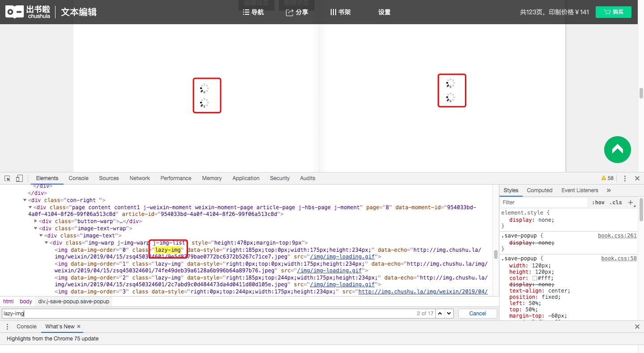Toggle the :hov element state button
Screen dimensions: 644x353
(598, 202)
